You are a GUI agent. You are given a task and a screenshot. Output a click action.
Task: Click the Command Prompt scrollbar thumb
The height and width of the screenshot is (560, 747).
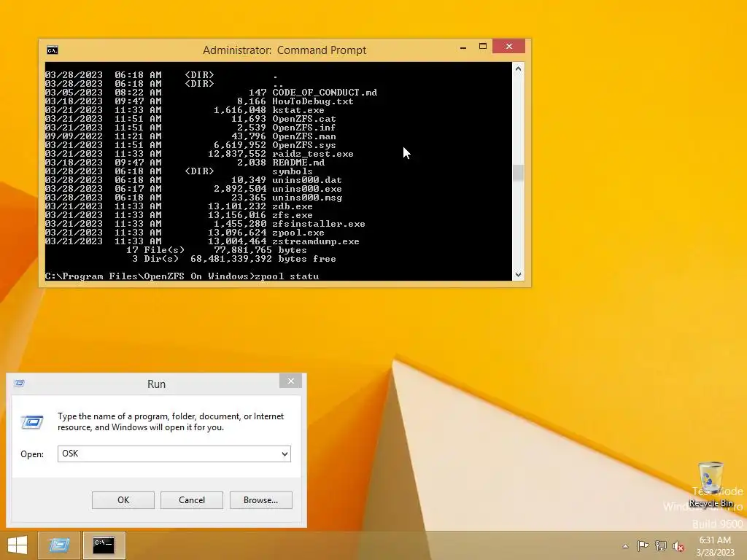tap(519, 172)
